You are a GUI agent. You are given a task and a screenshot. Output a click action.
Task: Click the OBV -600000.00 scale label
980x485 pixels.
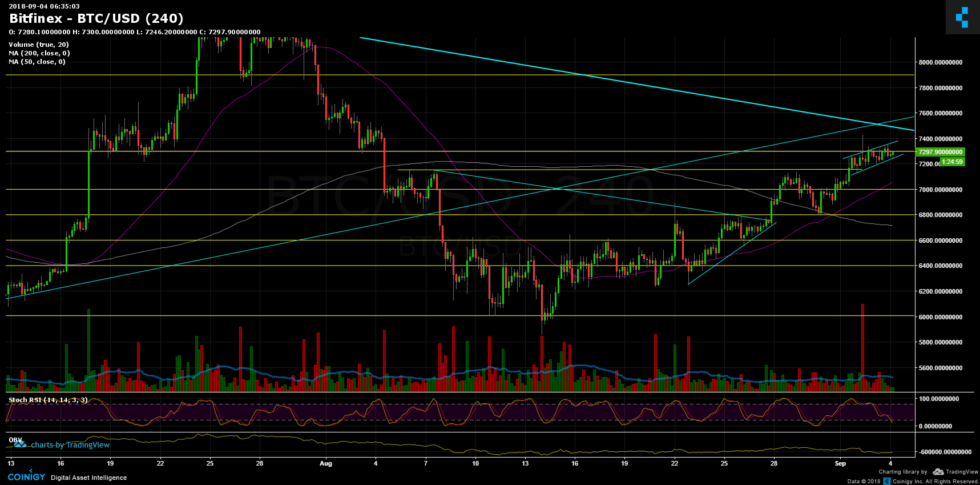pos(945,452)
